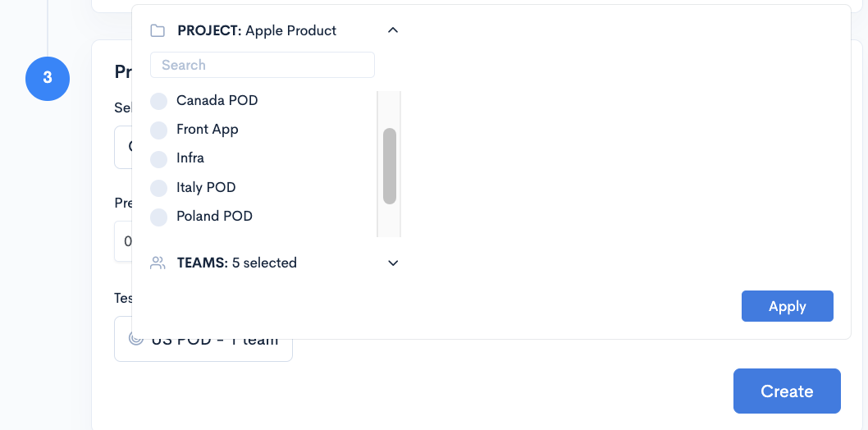
Task: Collapse the PROJECT section chevron
Action: point(393,30)
